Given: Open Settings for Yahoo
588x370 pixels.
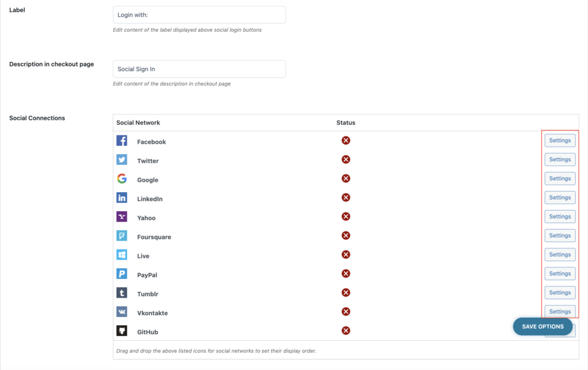Looking at the screenshot, I should coord(560,216).
